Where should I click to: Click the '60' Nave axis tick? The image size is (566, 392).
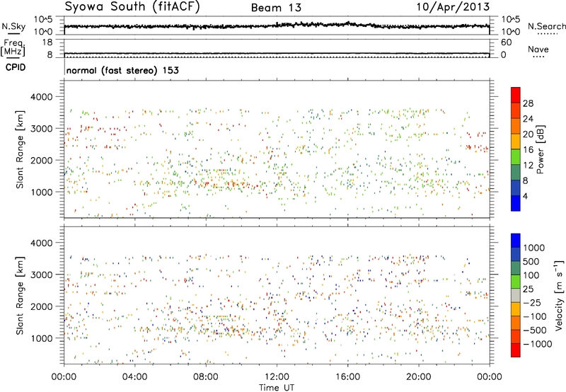pos(506,42)
